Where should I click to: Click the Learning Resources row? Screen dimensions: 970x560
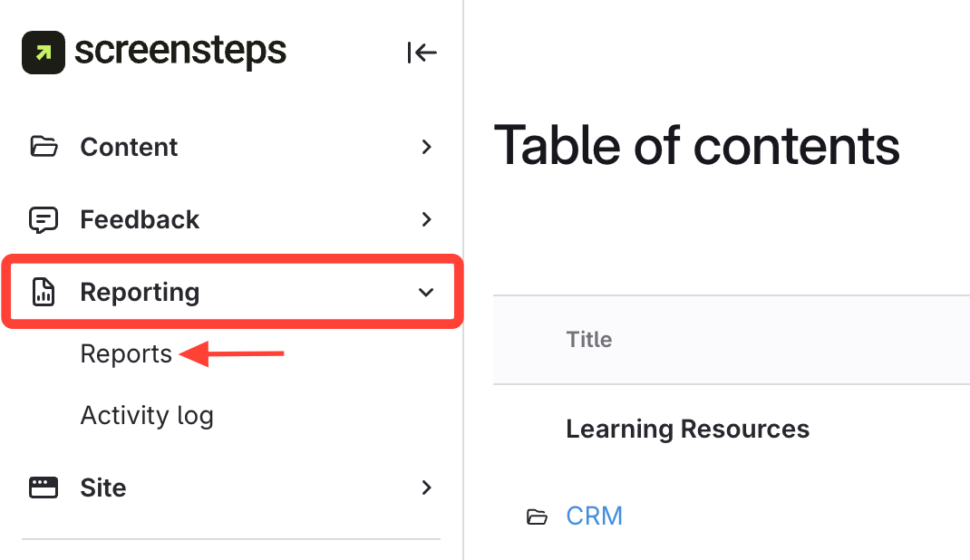pyautogui.click(x=687, y=429)
